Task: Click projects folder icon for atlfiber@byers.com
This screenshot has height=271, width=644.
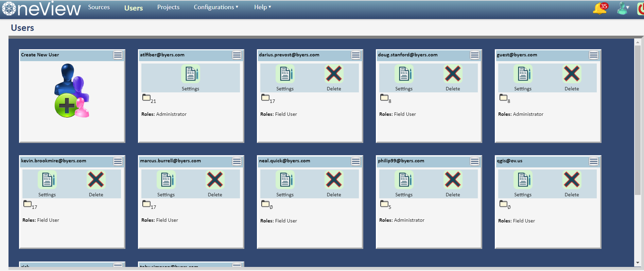Action: (146, 97)
